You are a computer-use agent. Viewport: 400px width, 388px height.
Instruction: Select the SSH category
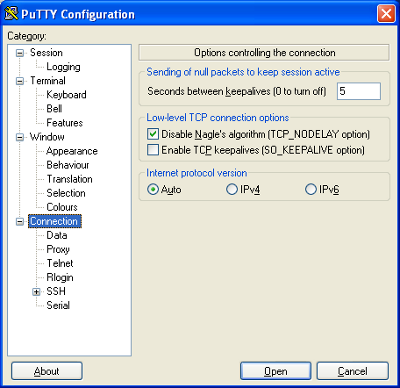pos(56,292)
